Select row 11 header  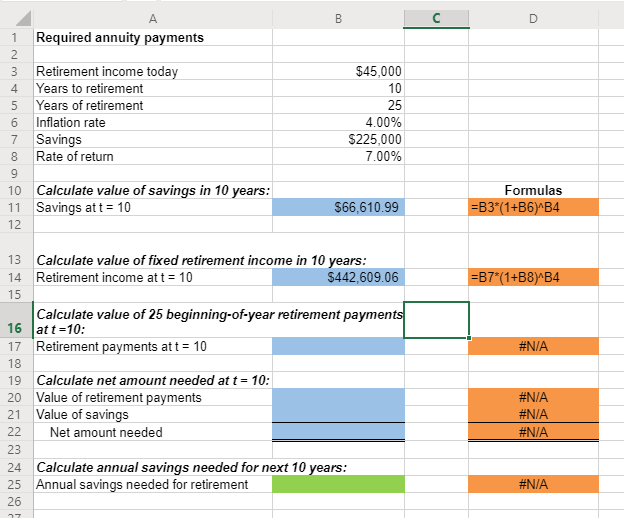[x=16, y=207]
